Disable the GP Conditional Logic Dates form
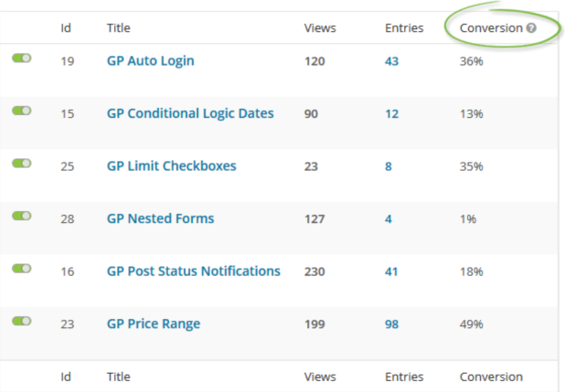This screenshot has height=392, width=565. pos(22,110)
